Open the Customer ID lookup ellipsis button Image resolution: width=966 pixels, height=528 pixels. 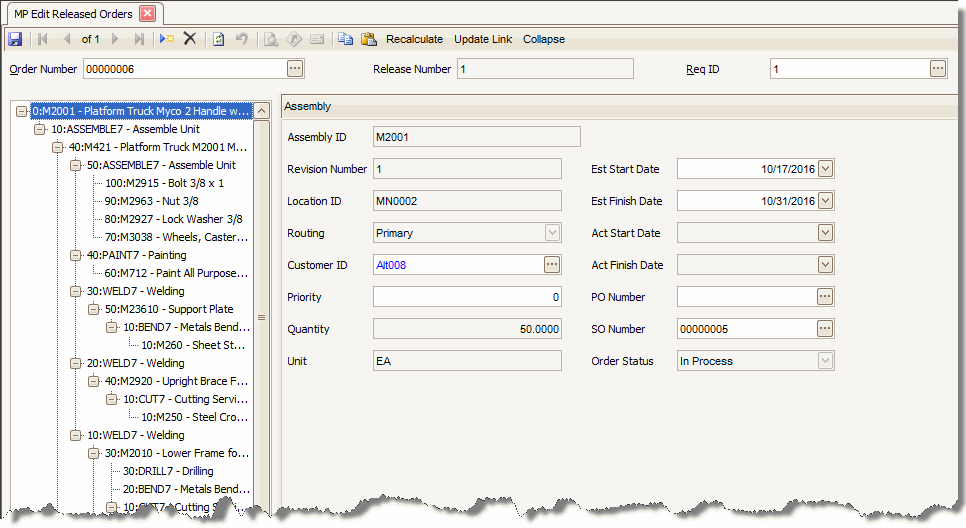(552, 265)
